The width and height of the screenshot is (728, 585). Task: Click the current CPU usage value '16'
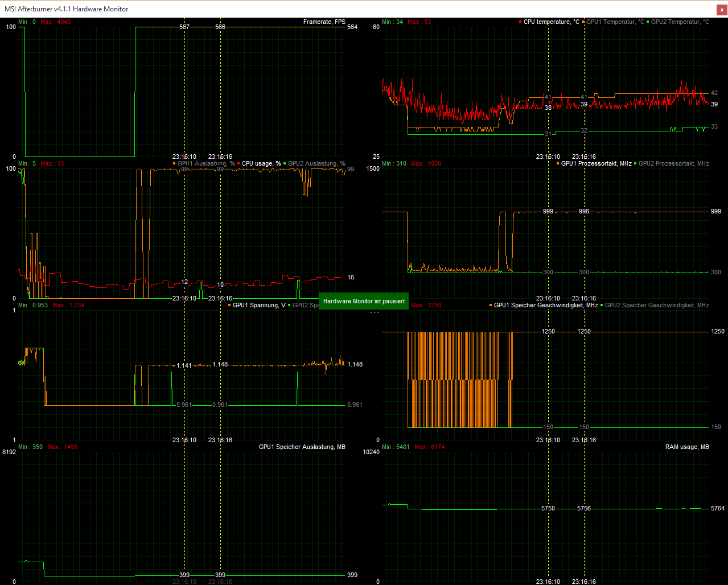[351, 277]
